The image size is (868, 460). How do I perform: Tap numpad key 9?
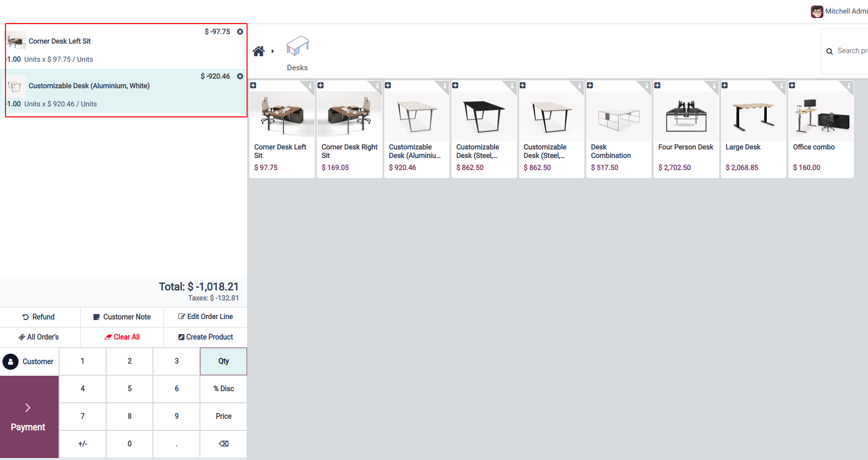coord(176,416)
